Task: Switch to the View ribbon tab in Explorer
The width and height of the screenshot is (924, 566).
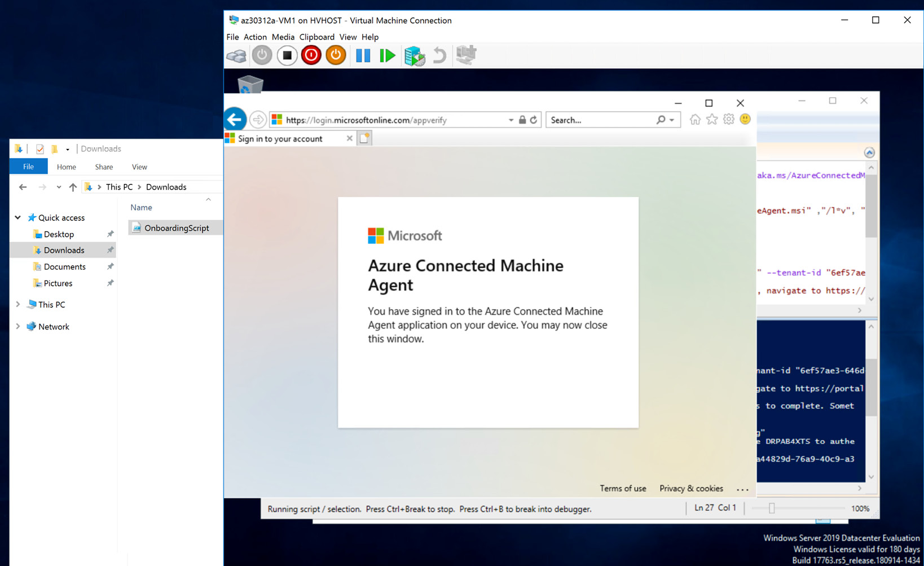Action: coord(139,166)
